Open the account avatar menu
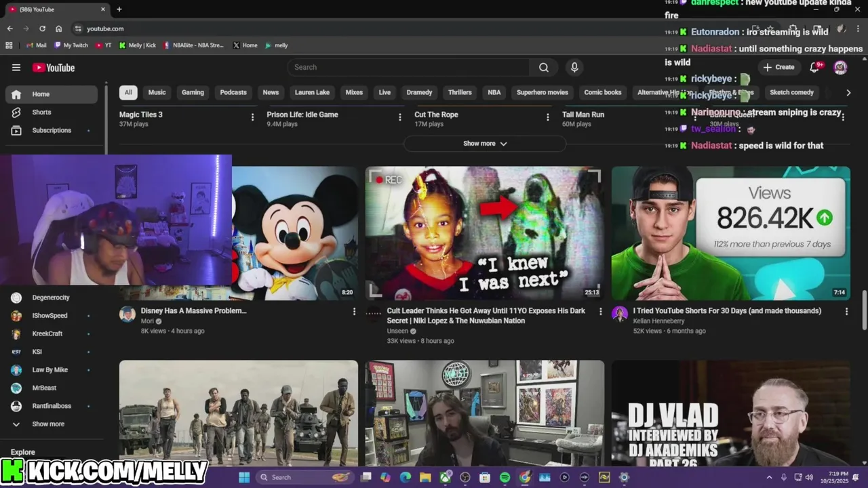Screen dimensions: 868x488 840,67
